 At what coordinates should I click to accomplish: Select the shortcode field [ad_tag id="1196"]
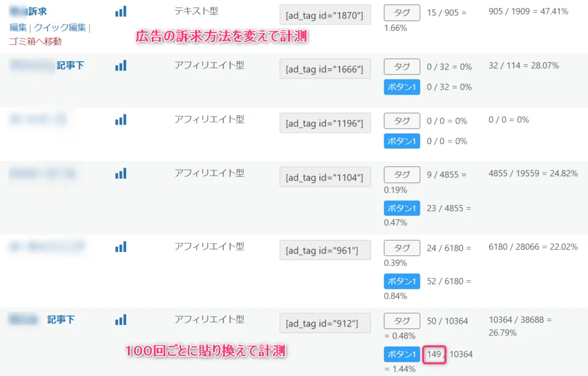click(325, 123)
